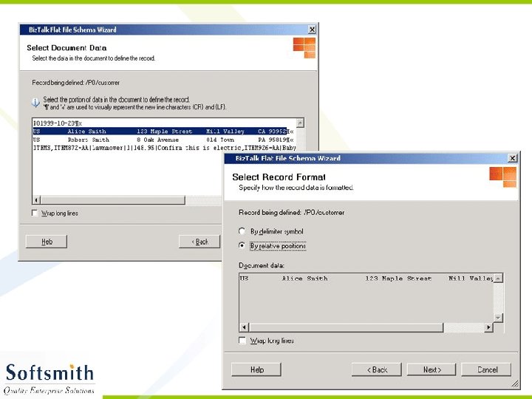Select the "US Robert Smith" line

point(163,140)
